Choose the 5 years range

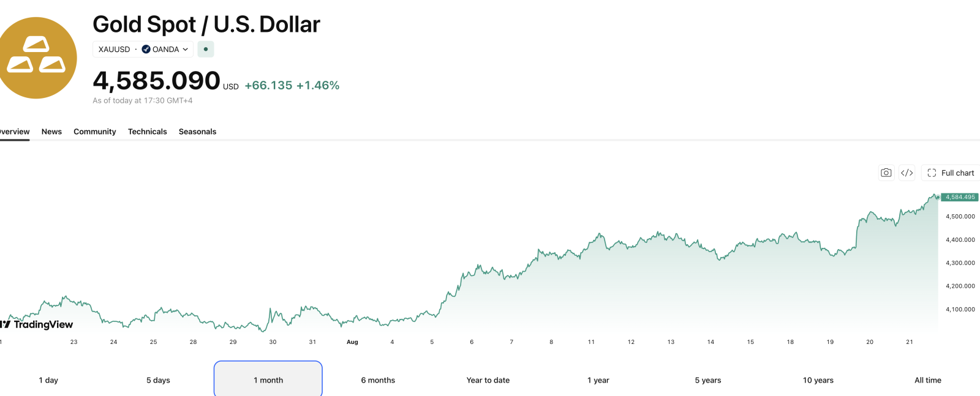(708, 380)
